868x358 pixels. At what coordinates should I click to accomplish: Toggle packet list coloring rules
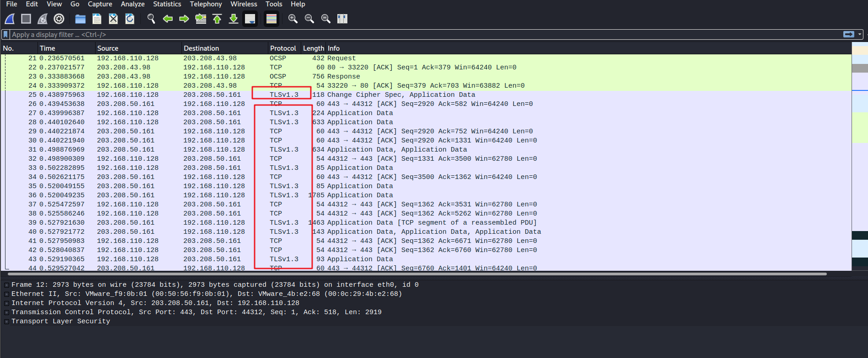point(272,19)
